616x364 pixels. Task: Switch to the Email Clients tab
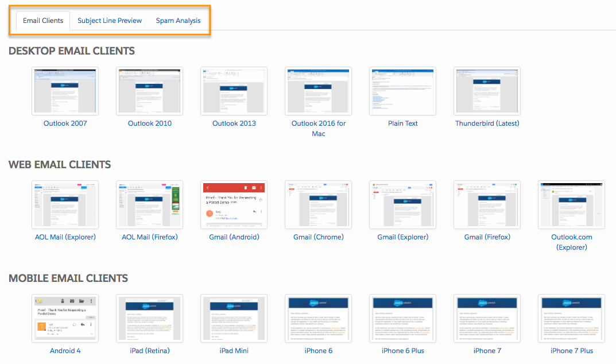click(43, 21)
